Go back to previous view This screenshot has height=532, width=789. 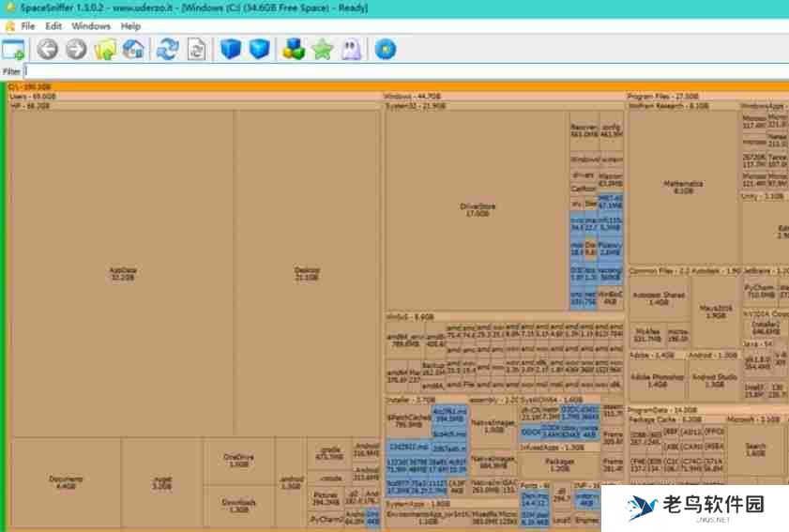click(47, 50)
